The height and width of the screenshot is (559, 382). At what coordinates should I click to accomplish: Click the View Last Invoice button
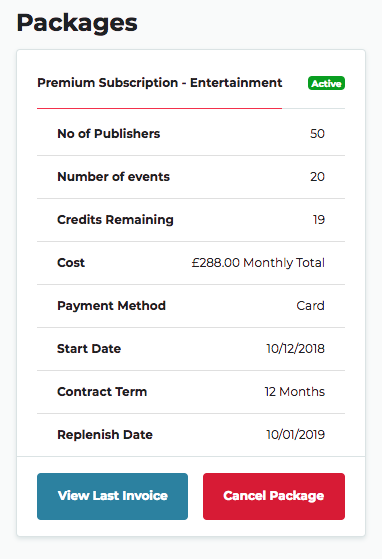point(112,496)
